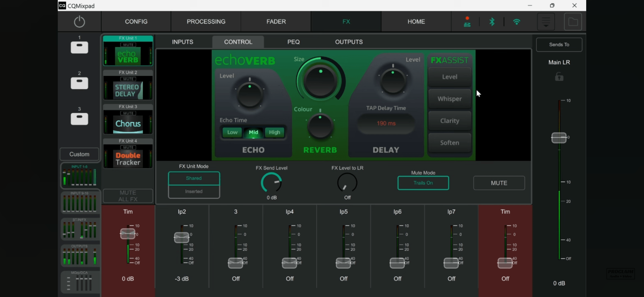This screenshot has width=644, height=297.
Task: Toggle the MUTE label on FX Unit 2
Action: pyautogui.click(x=128, y=79)
